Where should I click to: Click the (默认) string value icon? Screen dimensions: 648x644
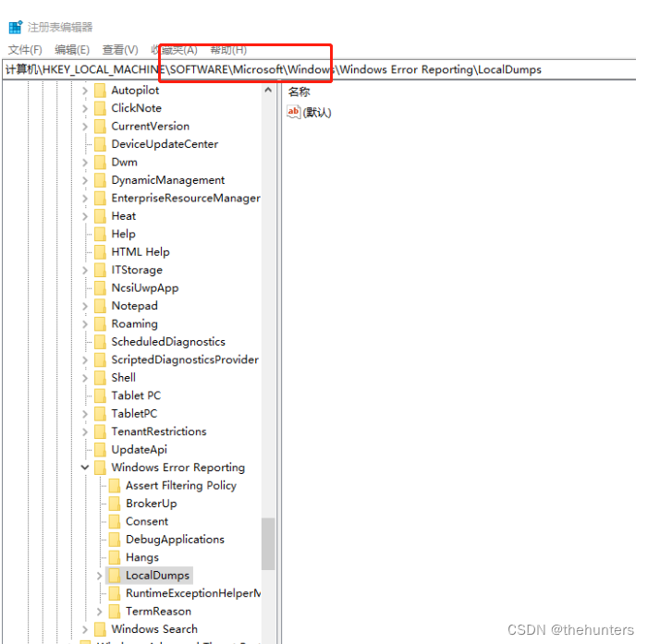coord(293,112)
